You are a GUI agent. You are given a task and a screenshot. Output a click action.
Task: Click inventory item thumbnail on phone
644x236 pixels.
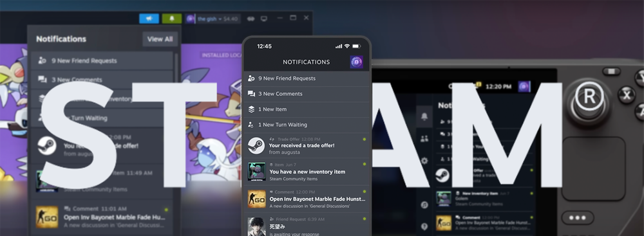click(x=257, y=172)
